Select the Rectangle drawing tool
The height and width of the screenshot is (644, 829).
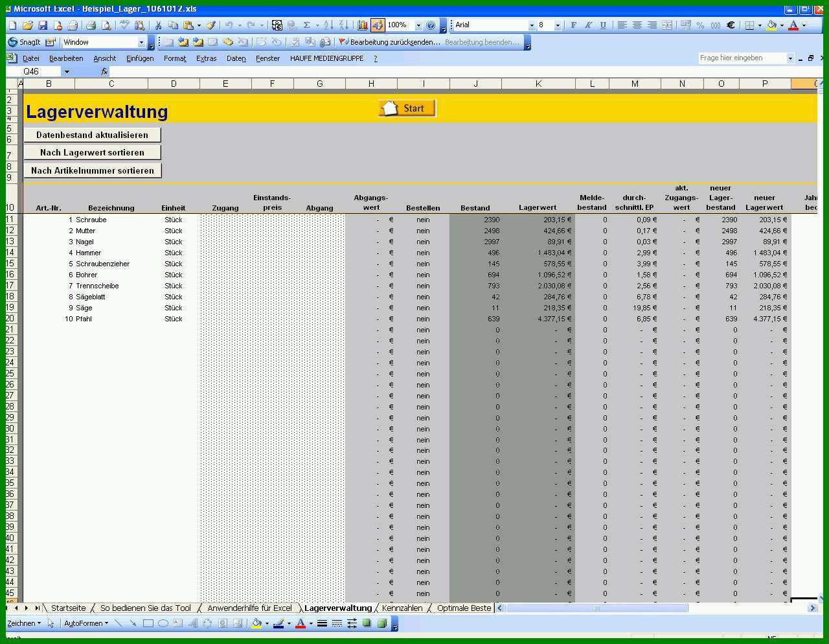pyautogui.click(x=148, y=623)
